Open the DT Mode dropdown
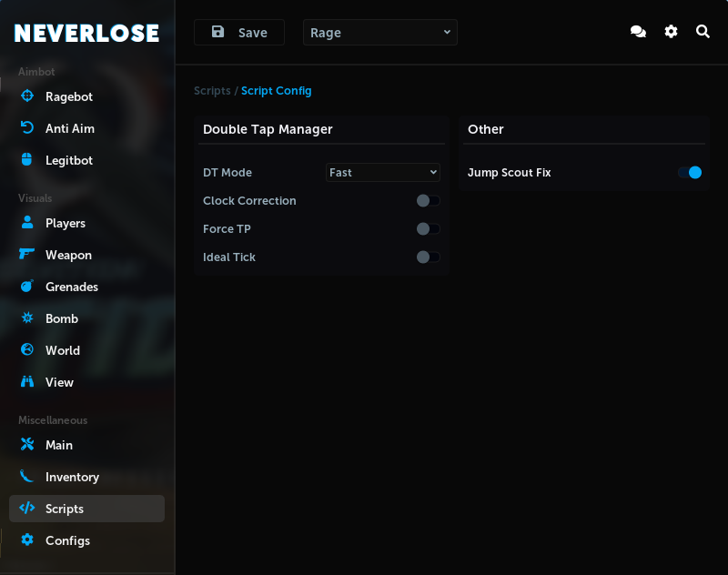Screen dimensions: 728x575 pyautogui.click(x=382, y=173)
